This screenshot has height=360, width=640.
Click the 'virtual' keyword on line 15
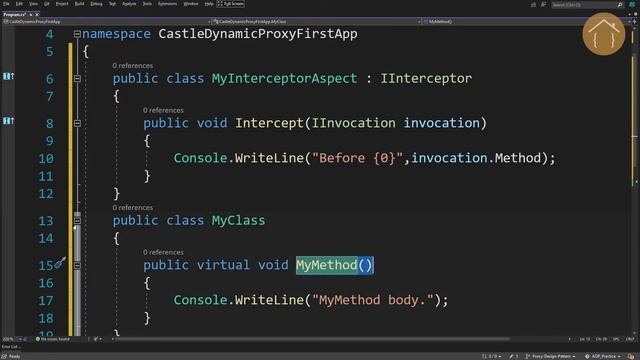point(223,265)
